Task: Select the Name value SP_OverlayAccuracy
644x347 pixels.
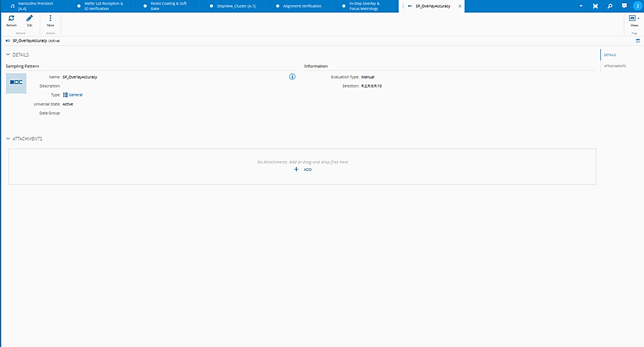Action: coord(80,77)
